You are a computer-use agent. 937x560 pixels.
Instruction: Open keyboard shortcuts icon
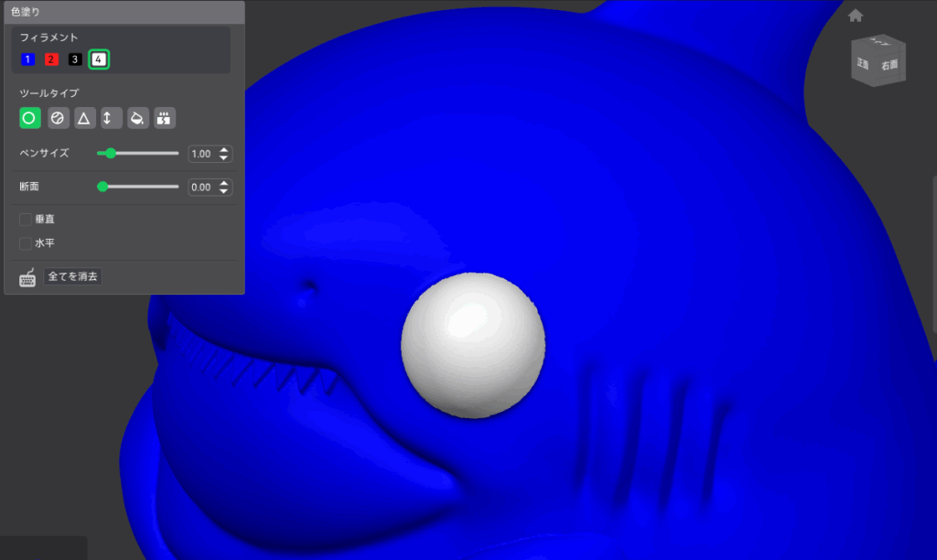(x=27, y=277)
